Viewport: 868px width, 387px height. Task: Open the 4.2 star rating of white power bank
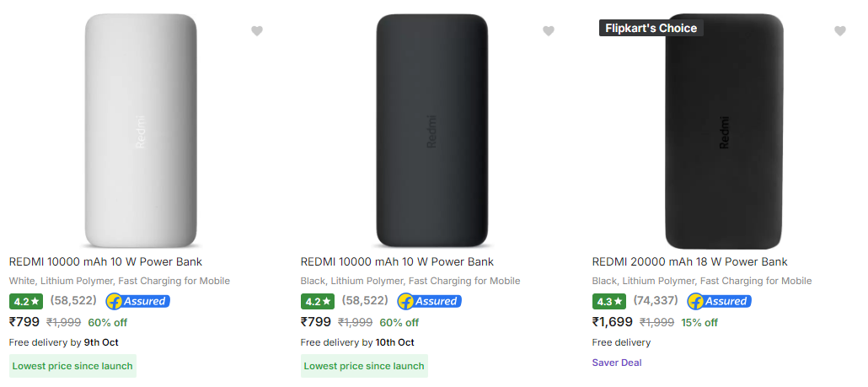tap(27, 302)
